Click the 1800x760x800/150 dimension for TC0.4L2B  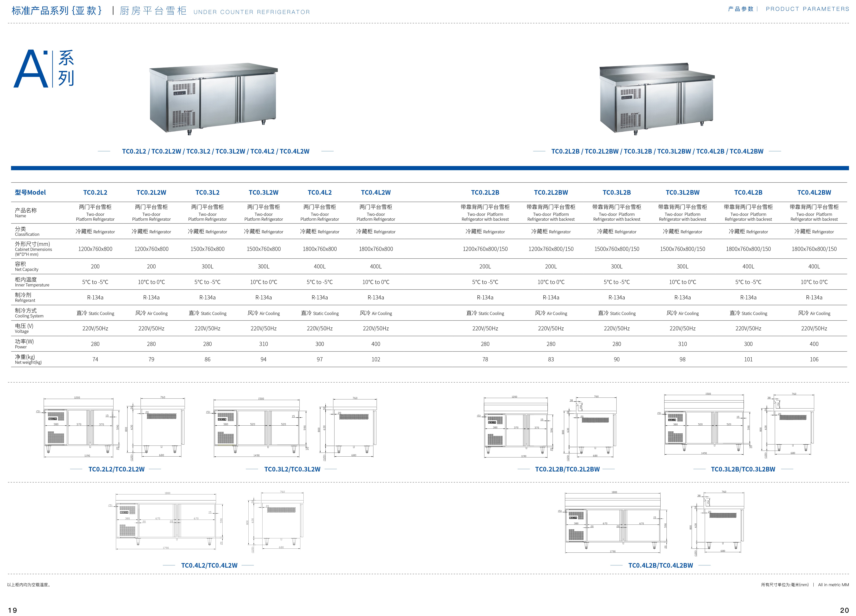[748, 249]
